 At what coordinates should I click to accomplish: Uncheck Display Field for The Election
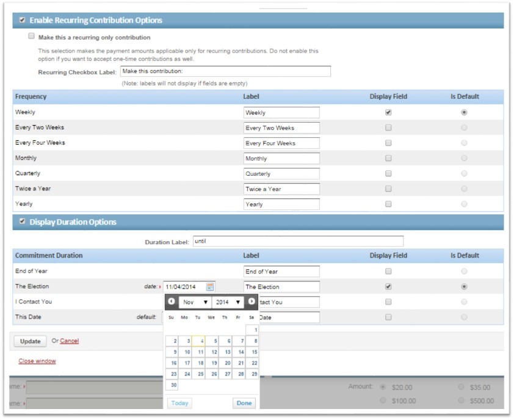click(388, 286)
